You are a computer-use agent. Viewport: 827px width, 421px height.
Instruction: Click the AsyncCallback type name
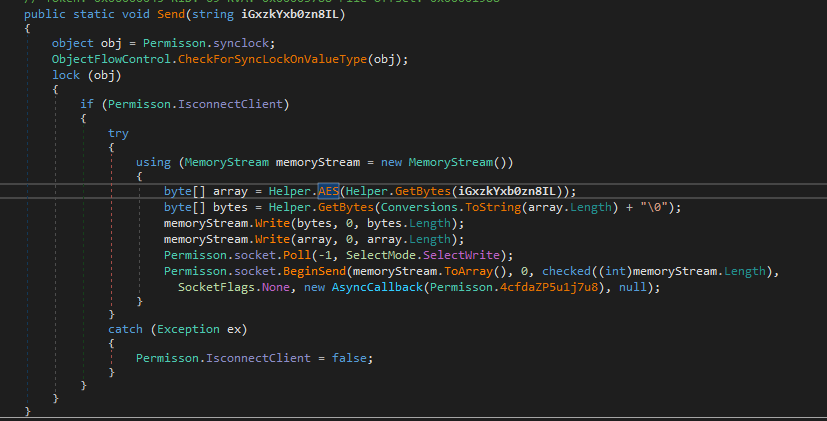click(x=377, y=287)
